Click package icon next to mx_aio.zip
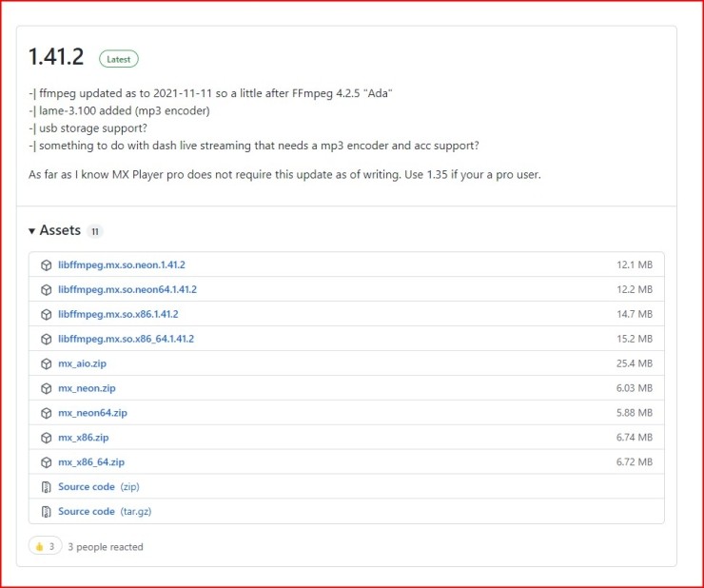 click(46, 363)
